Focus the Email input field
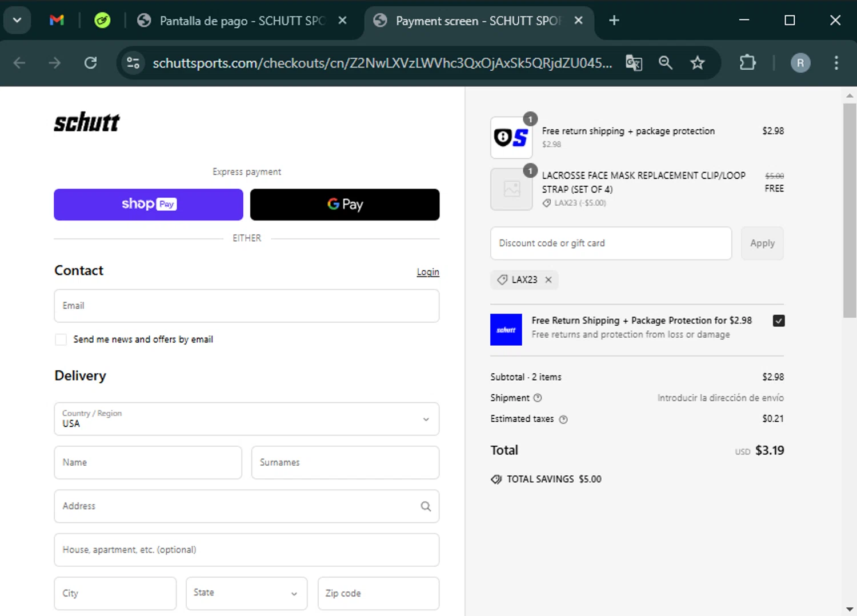Viewport: 857px width, 616px height. pyautogui.click(x=247, y=306)
